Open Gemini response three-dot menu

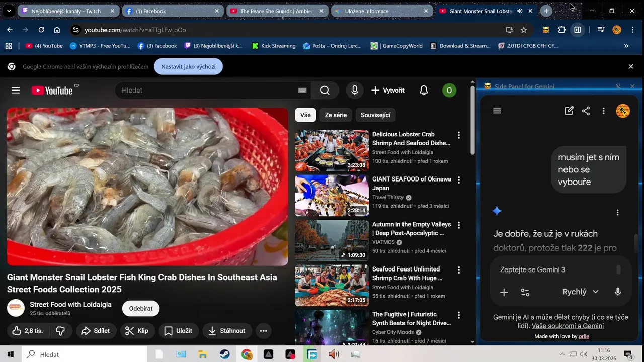click(618, 213)
